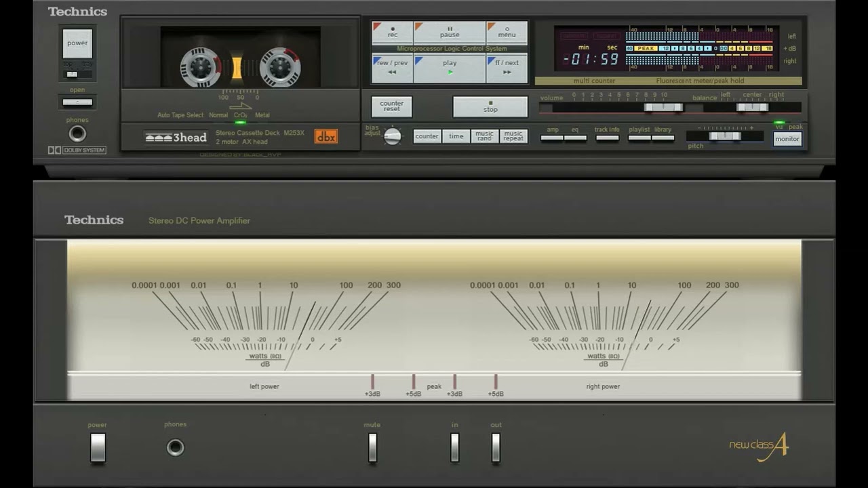Turn the bias adjust knob
Image resolution: width=868 pixels, height=488 pixels.
tap(393, 136)
